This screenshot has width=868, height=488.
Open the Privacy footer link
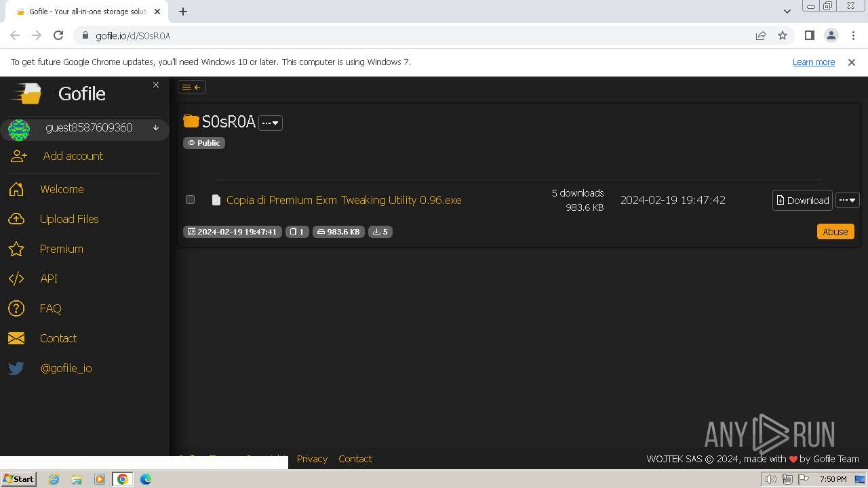click(312, 459)
